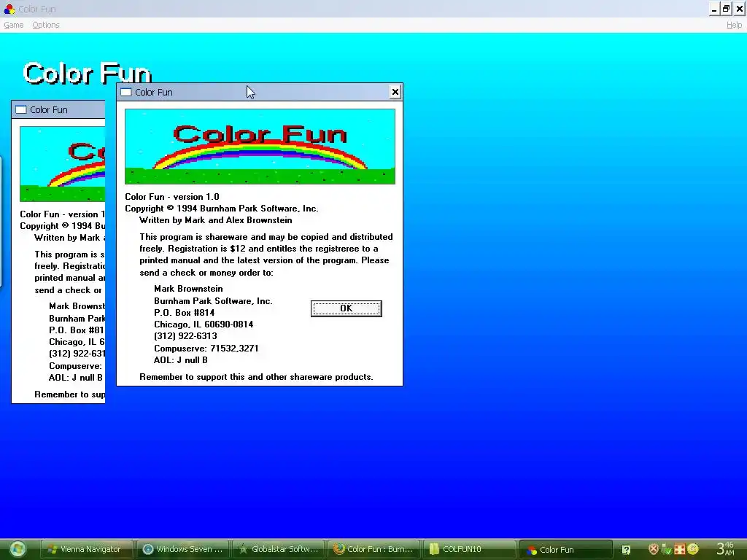Switch to Windows Seven taskbar item
747x560 pixels.
coord(183,549)
